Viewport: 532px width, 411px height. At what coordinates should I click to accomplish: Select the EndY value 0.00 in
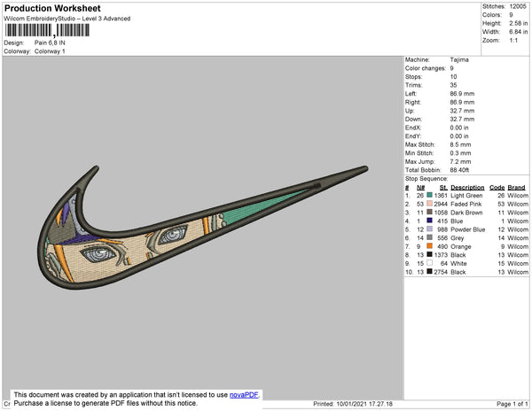click(x=459, y=136)
